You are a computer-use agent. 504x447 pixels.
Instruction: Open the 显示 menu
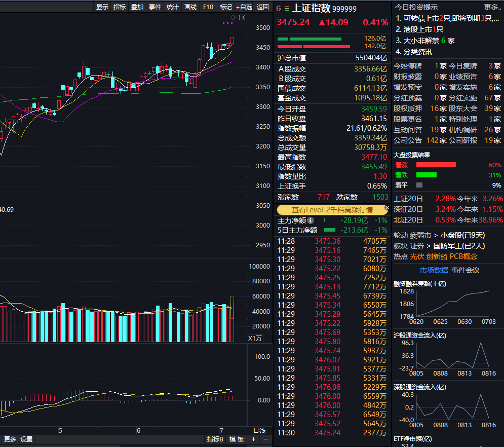pos(102,7)
